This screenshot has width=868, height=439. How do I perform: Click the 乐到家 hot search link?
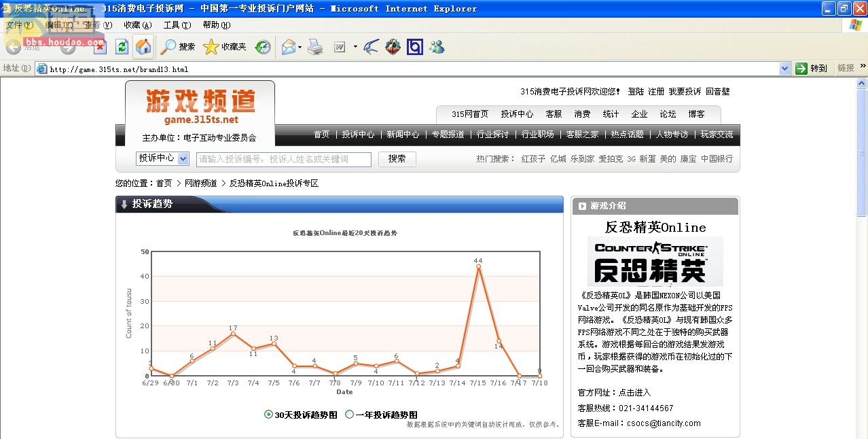click(x=582, y=159)
